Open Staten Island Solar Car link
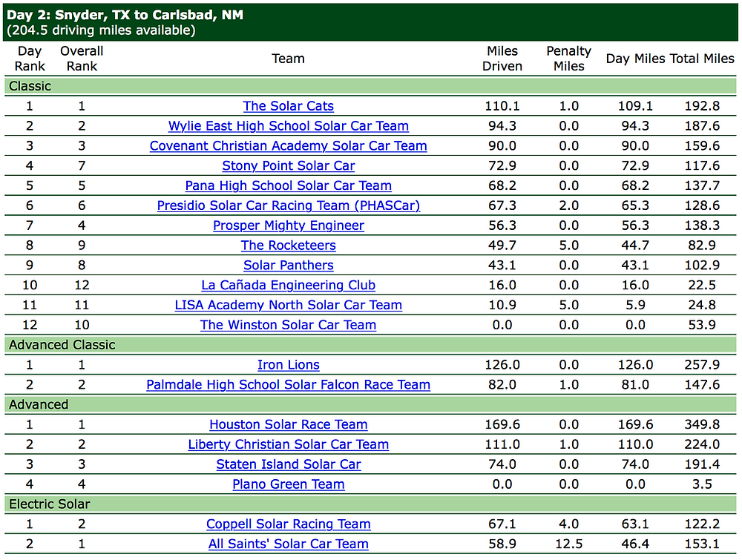This screenshot has height=560, width=742. tap(288, 464)
